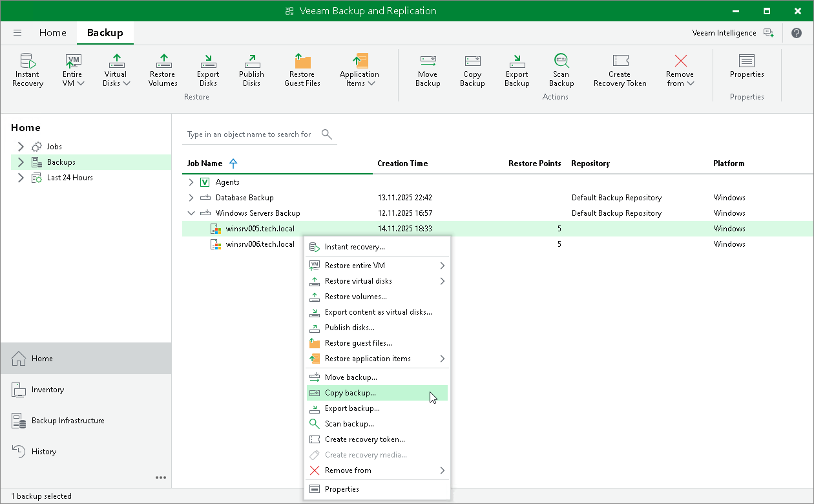Choose Create recovery token menu entry
814x504 pixels.
[x=377, y=439]
